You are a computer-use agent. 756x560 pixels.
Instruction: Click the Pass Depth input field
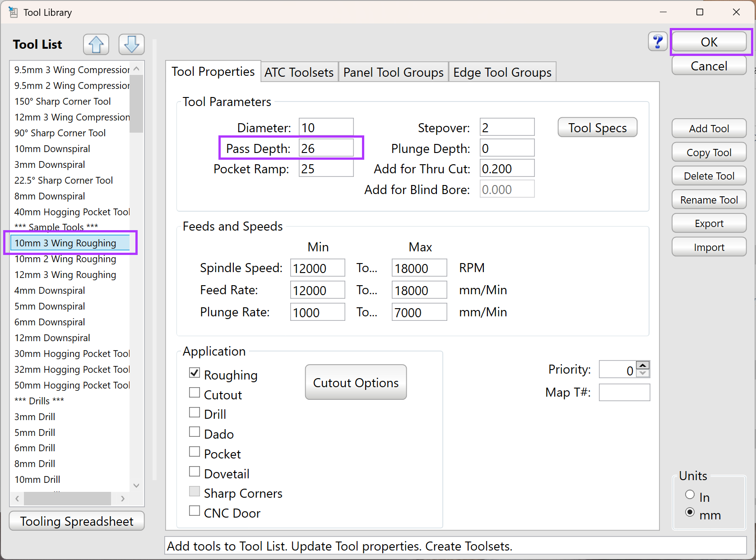[326, 148]
